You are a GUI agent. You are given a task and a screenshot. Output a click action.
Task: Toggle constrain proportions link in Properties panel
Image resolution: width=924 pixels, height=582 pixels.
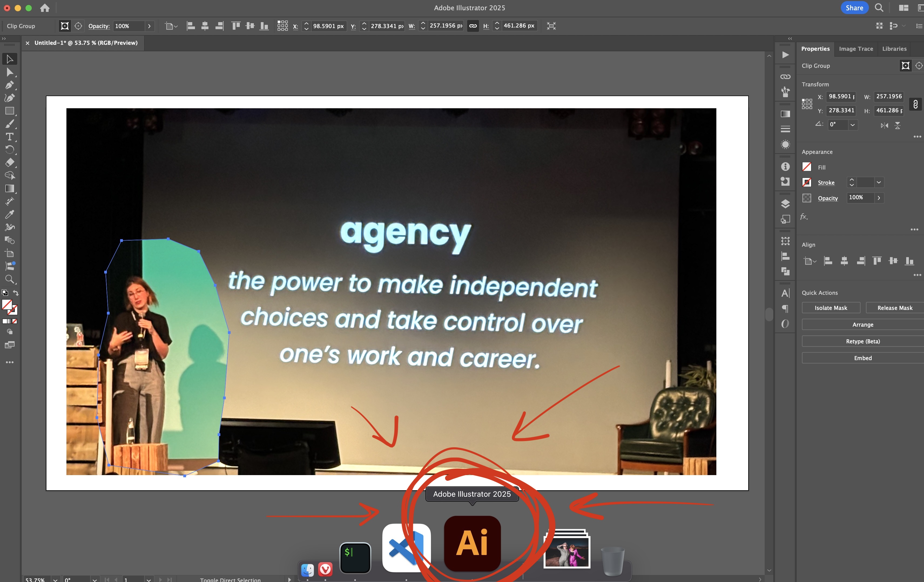[916, 104]
